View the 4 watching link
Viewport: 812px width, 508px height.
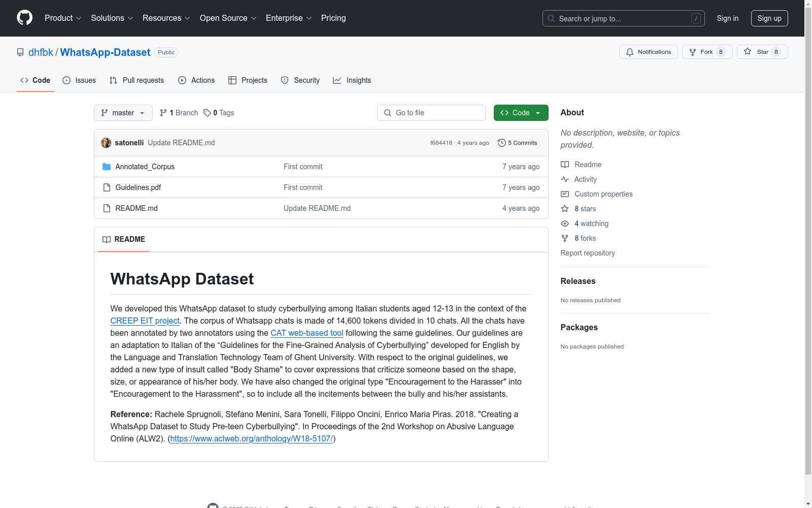tap(585, 224)
